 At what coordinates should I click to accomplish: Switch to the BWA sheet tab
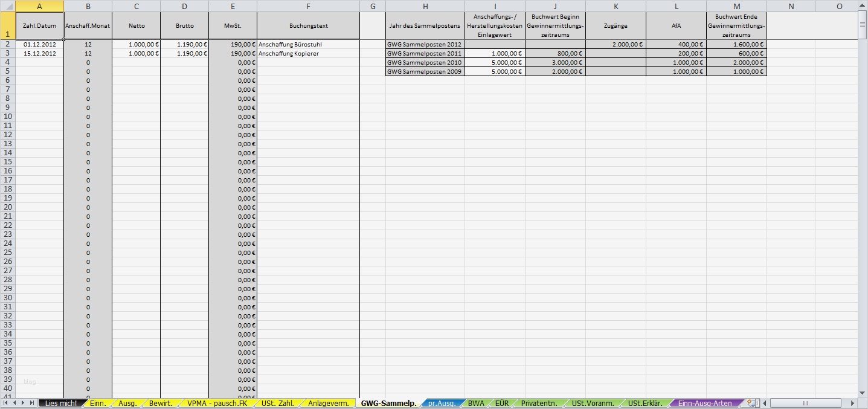(x=477, y=402)
